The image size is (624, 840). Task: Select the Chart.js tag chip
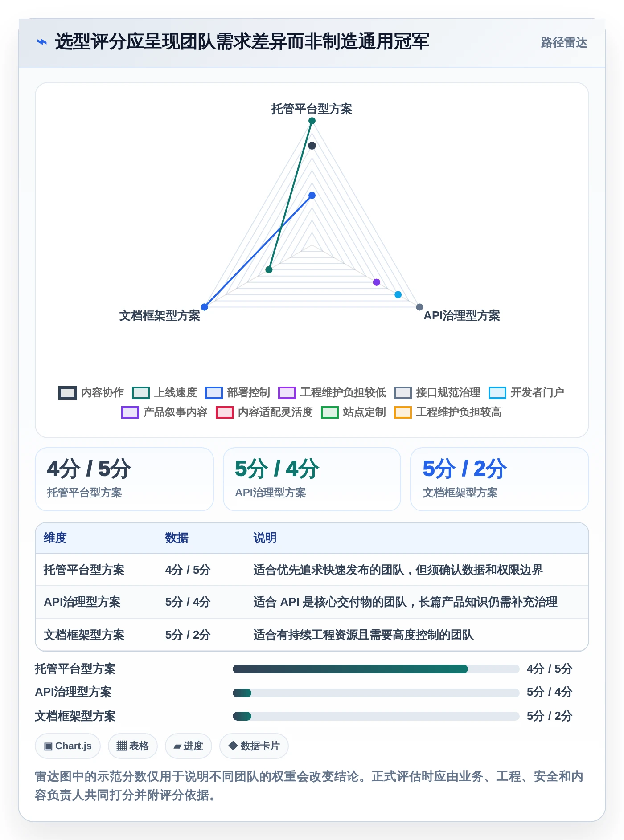[x=68, y=746]
